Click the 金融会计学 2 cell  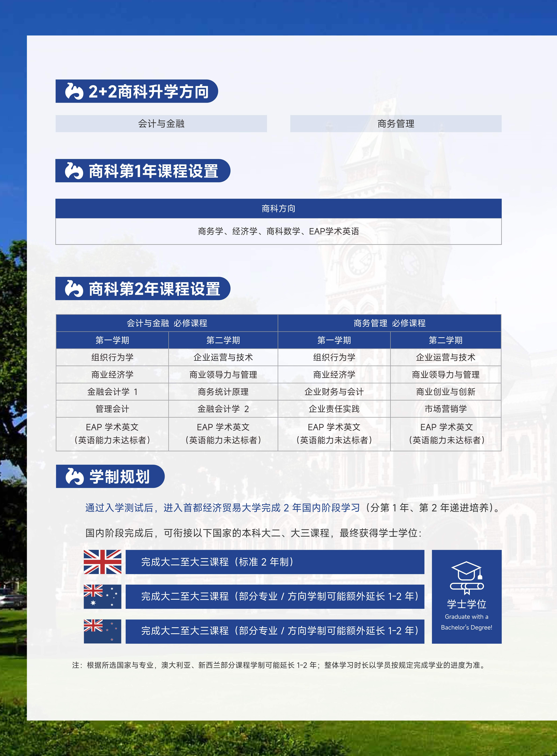[x=223, y=409]
